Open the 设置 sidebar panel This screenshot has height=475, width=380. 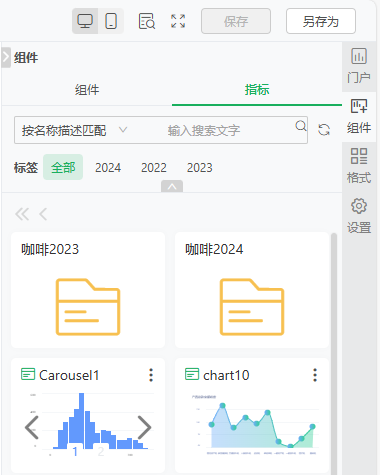(359, 216)
